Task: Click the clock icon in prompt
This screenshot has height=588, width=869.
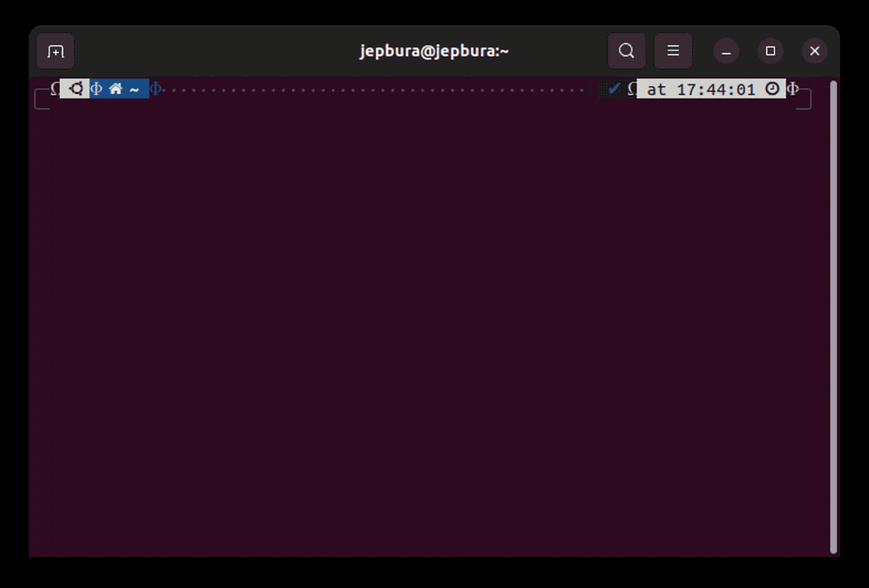Action: (772, 88)
